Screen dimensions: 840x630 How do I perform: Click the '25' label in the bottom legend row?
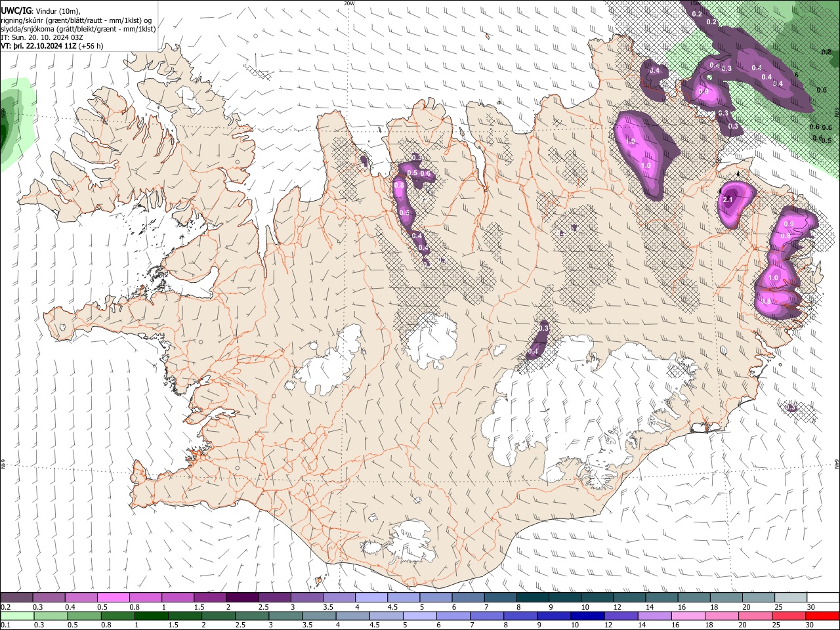(778, 625)
